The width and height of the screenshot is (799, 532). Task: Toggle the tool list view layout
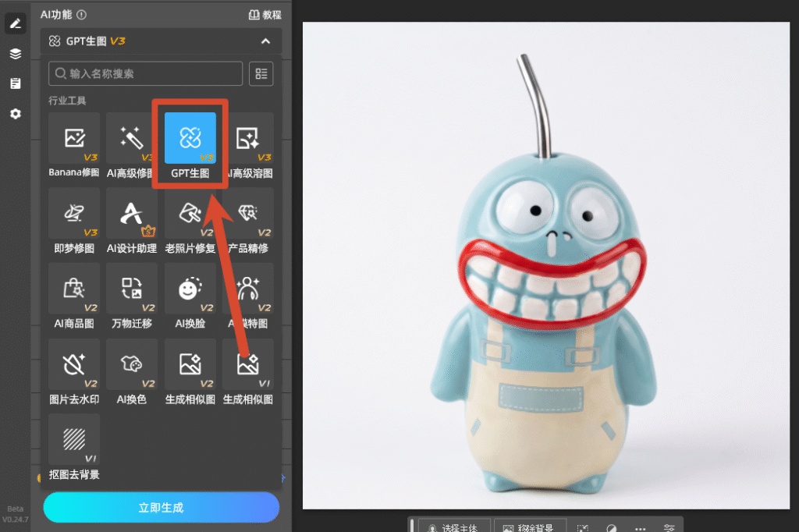pos(261,74)
